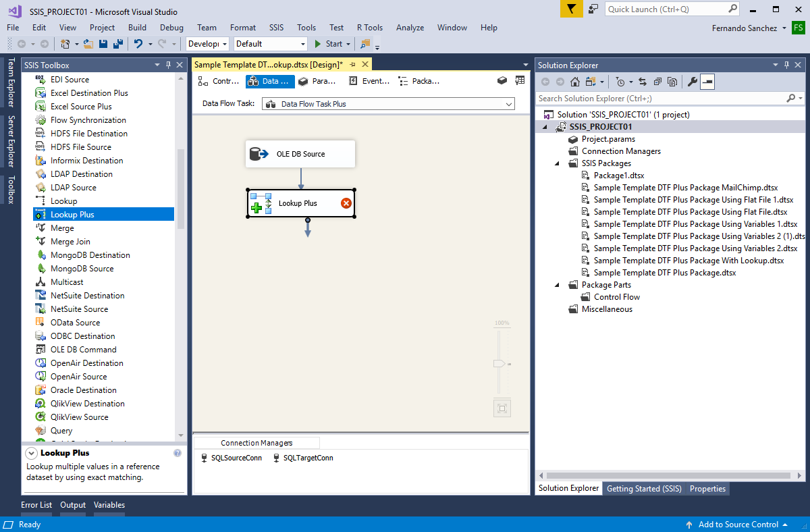Click the SQLSourceConn connection manager
The width and height of the screenshot is (810, 532).
tap(232, 458)
